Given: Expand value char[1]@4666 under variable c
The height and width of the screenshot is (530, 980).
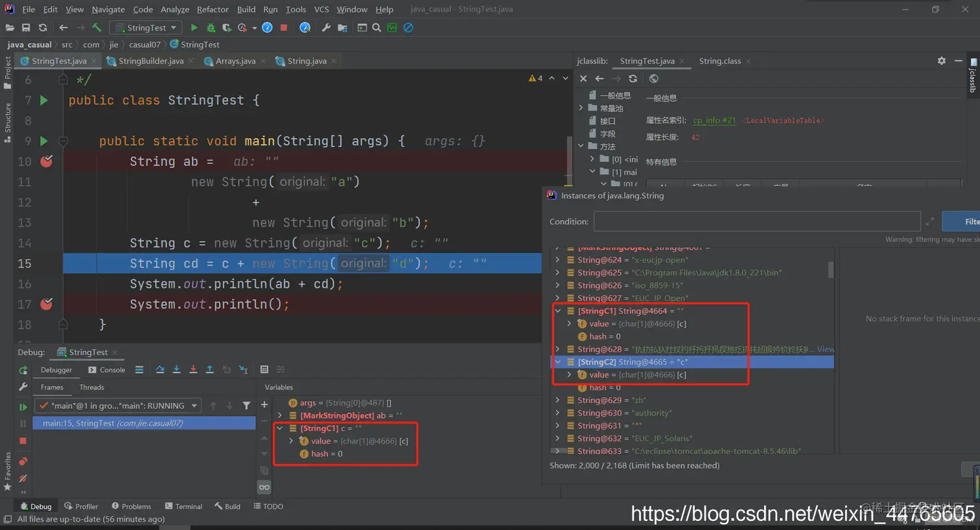Looking at the screenshot, I should [291, 441].
